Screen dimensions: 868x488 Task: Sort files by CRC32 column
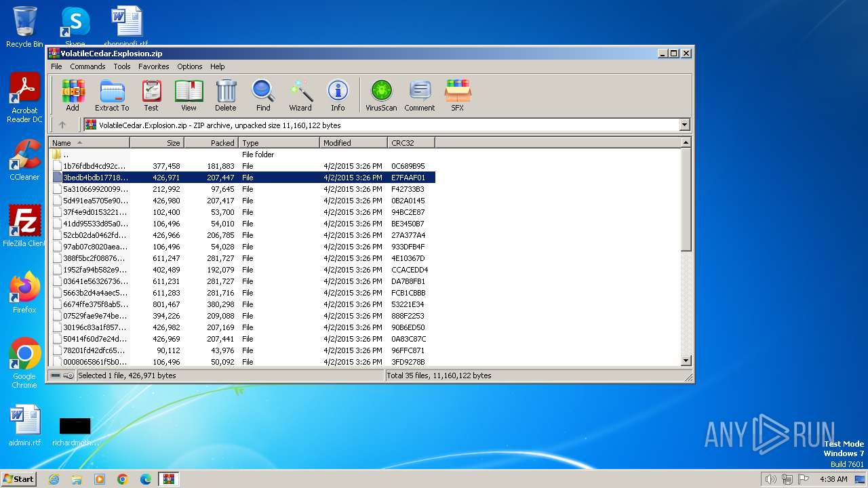pos(411,143)
